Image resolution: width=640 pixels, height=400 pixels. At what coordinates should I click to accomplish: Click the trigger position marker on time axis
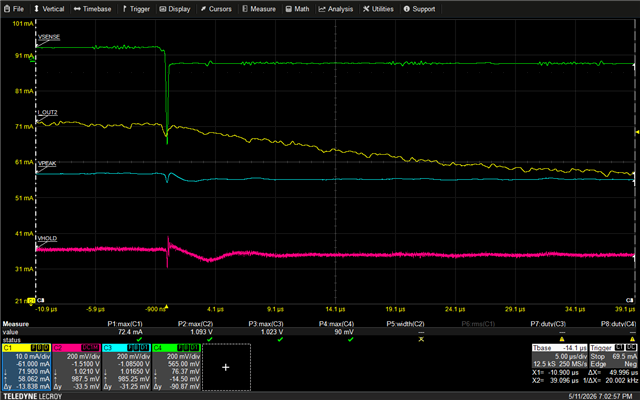click(166, 306)
